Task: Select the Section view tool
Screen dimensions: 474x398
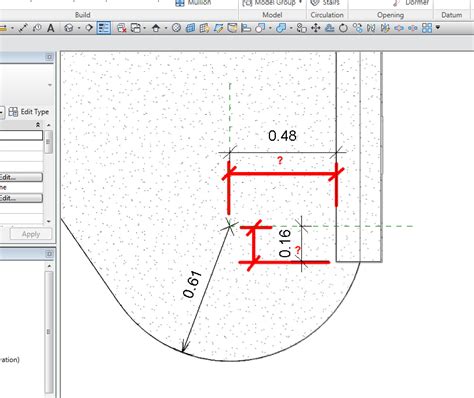Action: coord(89,28)
